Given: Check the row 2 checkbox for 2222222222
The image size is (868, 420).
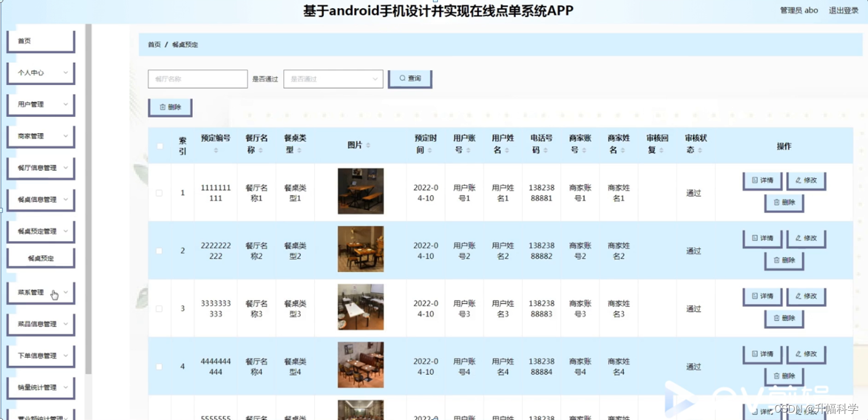Looking at the screenshot, I should pos(160,251).
